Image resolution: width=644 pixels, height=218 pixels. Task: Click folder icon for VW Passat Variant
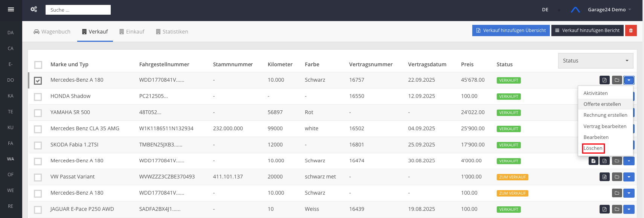coord(617,177)
